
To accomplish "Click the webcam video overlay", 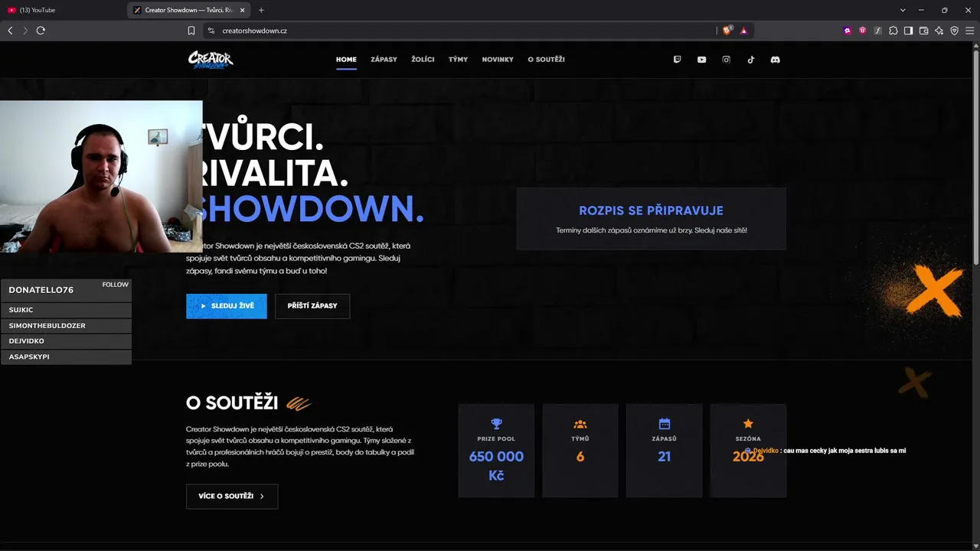I will 101,177.
